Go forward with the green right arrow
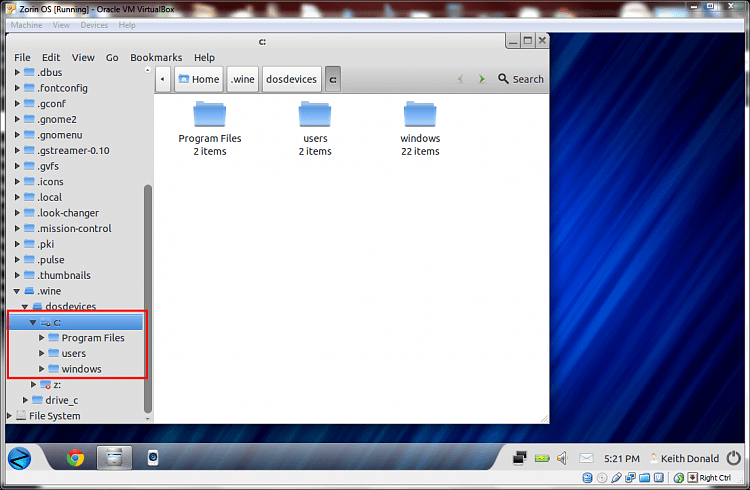The width and height of the screenshot is (750, 490). coord(481,79)
